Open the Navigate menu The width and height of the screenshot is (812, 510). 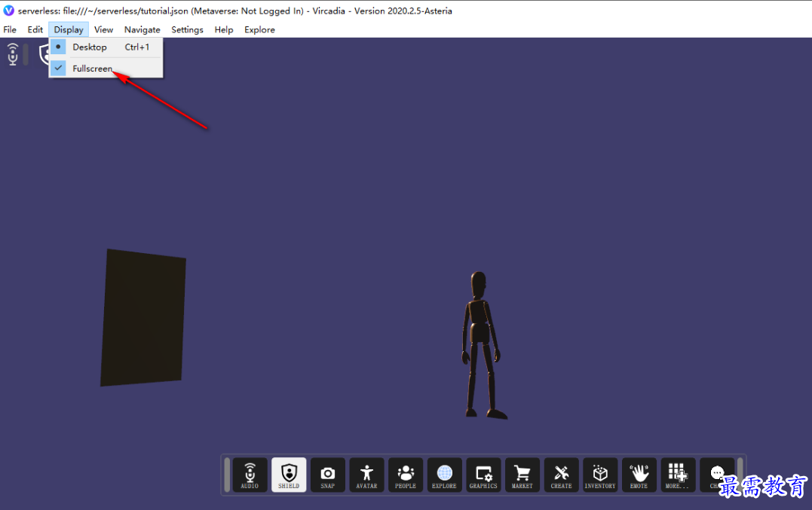pos(142,29)
